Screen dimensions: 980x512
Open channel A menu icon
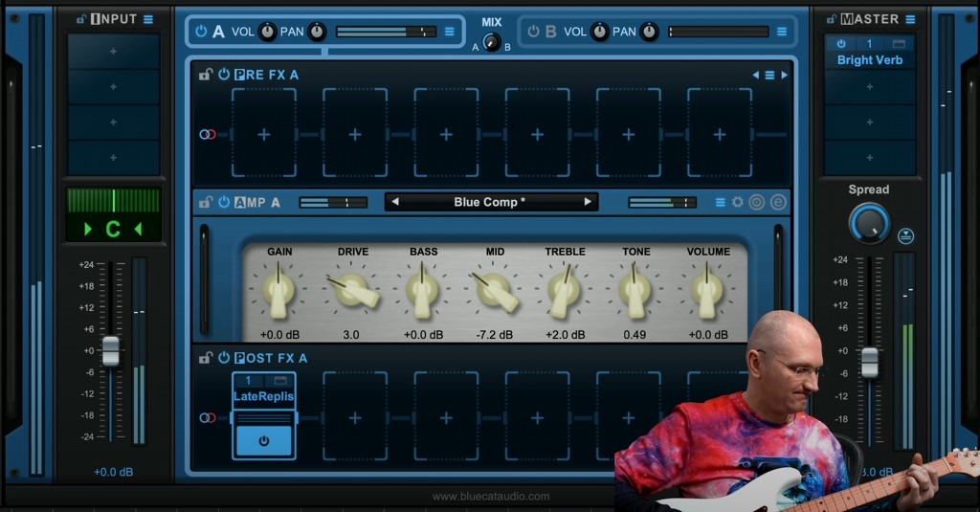tap(450, 32)
